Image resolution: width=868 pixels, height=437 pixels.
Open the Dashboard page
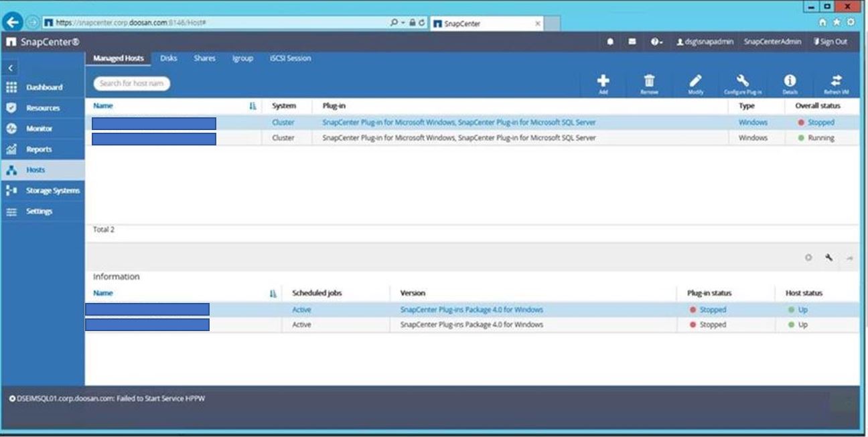(x=44, y=87)
